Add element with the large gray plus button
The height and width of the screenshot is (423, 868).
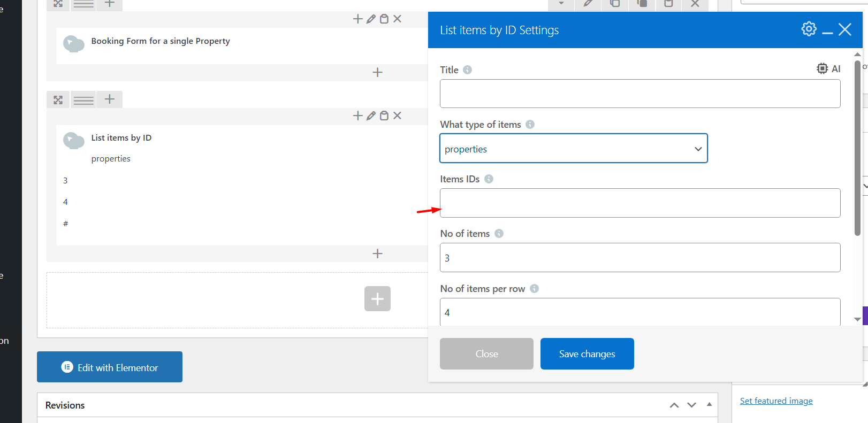377,298
